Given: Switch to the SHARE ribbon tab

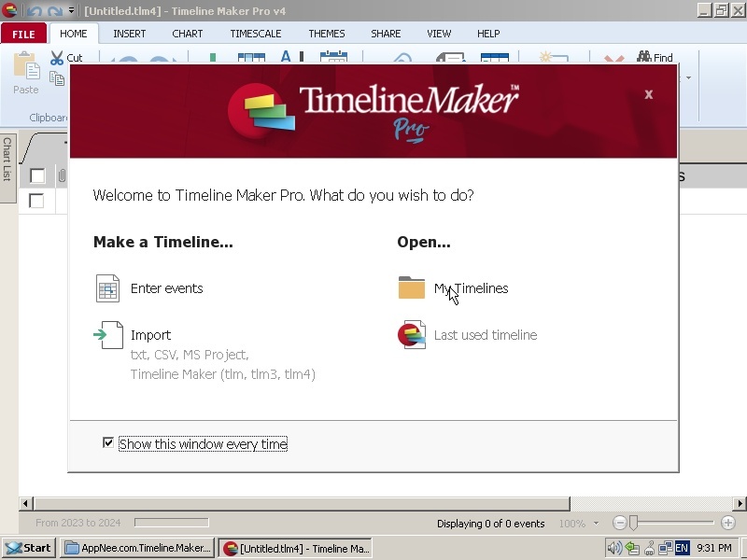Looking at the screenshot, I should point(386,34).
